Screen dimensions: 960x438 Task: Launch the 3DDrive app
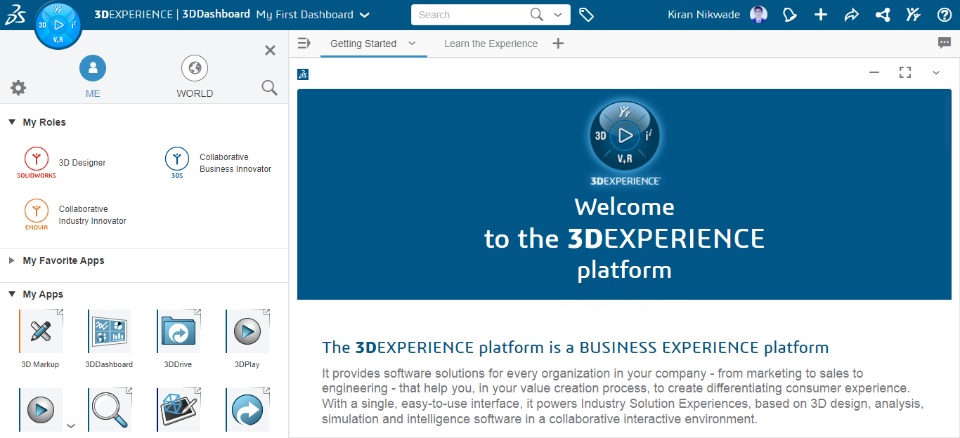coord(178,331)
